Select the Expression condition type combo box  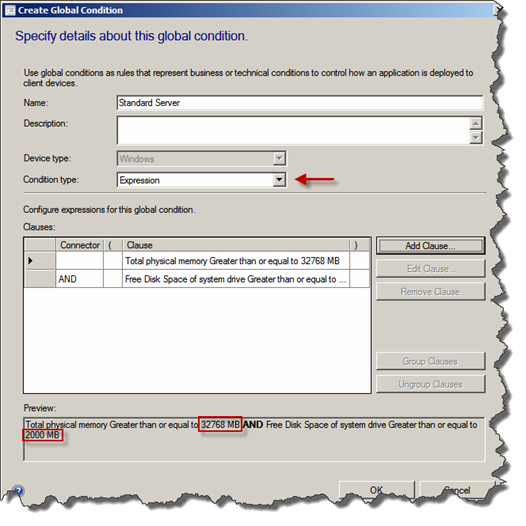[x=202, y=180]
